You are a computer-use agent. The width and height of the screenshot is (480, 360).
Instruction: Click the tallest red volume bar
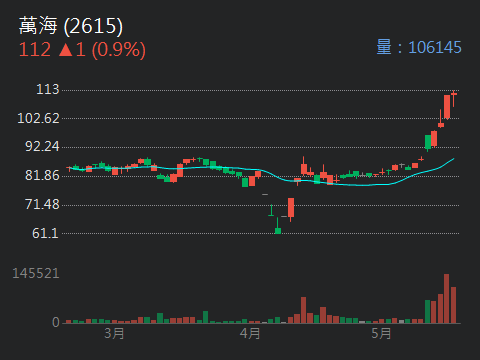447,299
